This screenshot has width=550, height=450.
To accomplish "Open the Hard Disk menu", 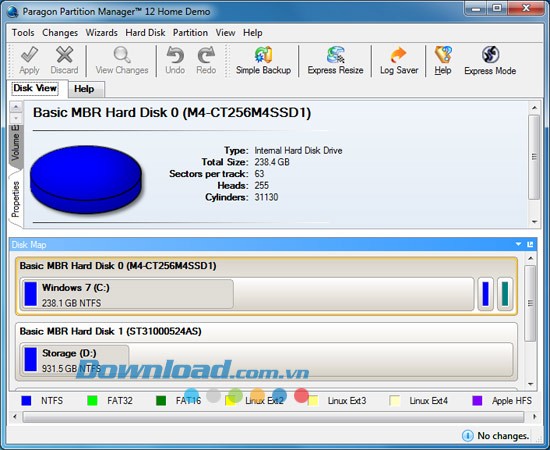I will click(x=145, y=33).
